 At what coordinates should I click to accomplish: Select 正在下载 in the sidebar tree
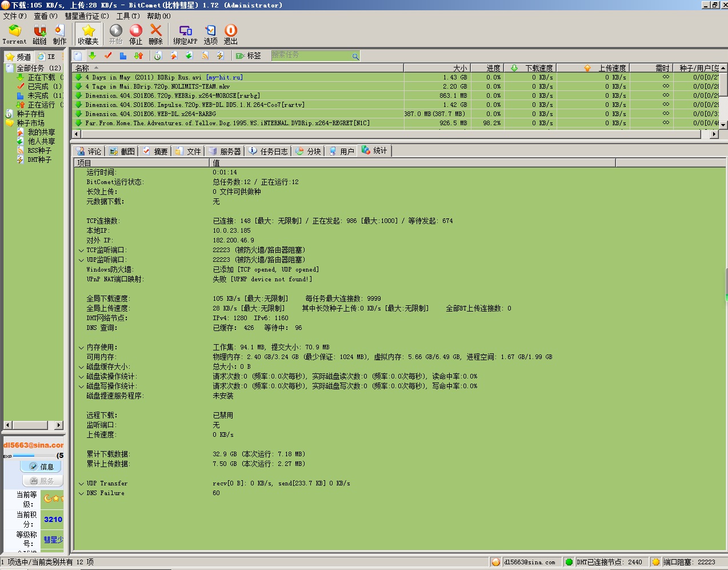[41, 77]
